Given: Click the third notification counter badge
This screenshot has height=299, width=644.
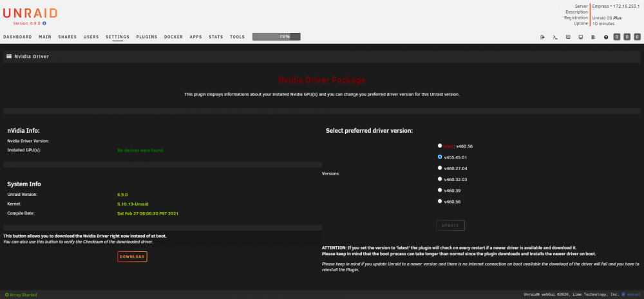Looking at the screenshot, I should click(637, 37).
